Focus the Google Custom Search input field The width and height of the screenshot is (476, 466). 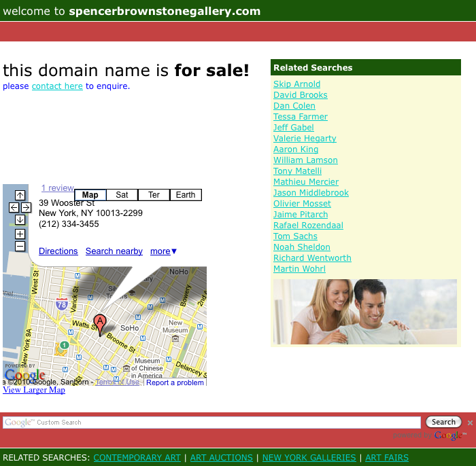pyautogui.click(x=211, y=423)
